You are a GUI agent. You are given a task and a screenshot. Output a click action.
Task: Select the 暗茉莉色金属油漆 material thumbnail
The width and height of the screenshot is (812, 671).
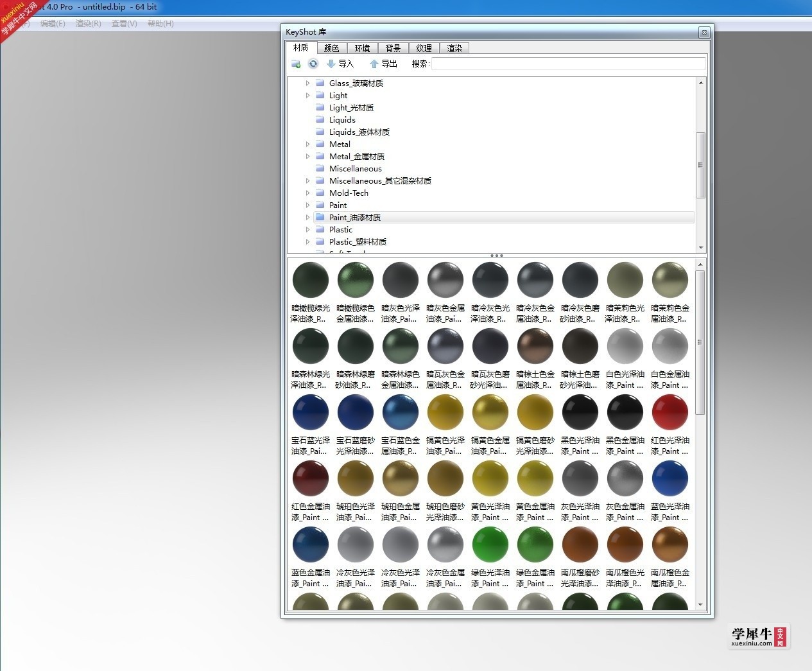click(670, 280)
